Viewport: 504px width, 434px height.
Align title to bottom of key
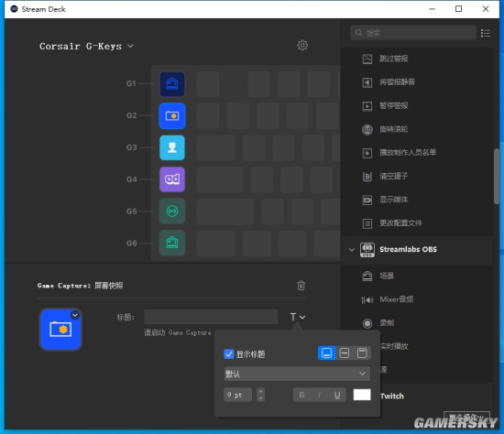326,353
